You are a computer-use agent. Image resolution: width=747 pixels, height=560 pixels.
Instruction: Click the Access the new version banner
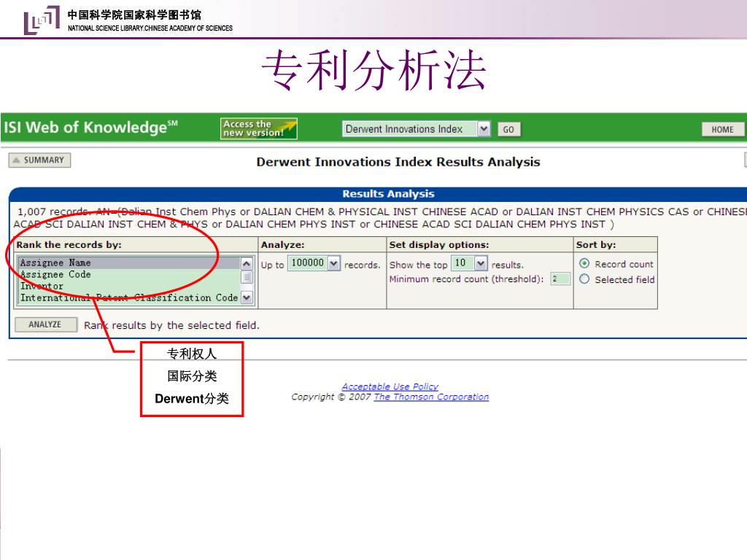[259, 128]
